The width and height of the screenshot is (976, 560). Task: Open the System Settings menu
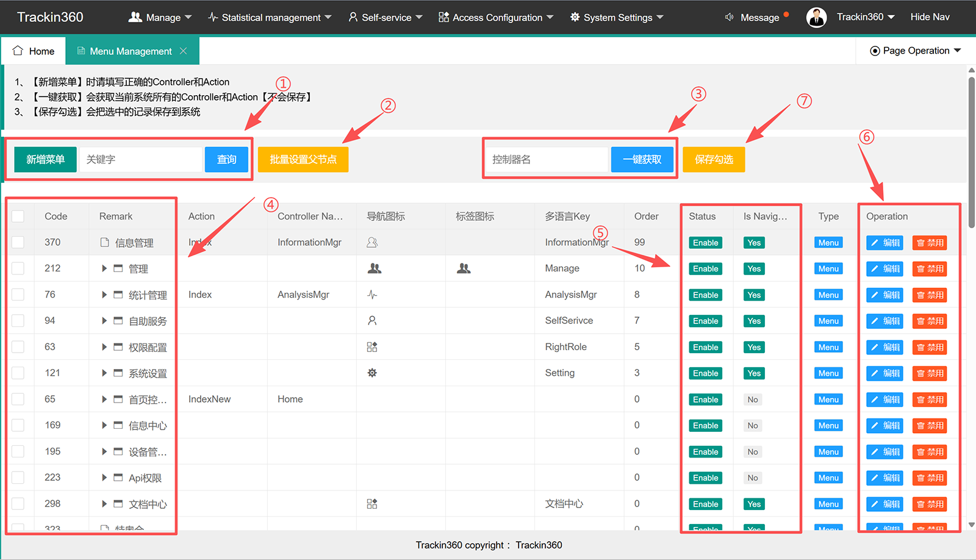point(617,17)
